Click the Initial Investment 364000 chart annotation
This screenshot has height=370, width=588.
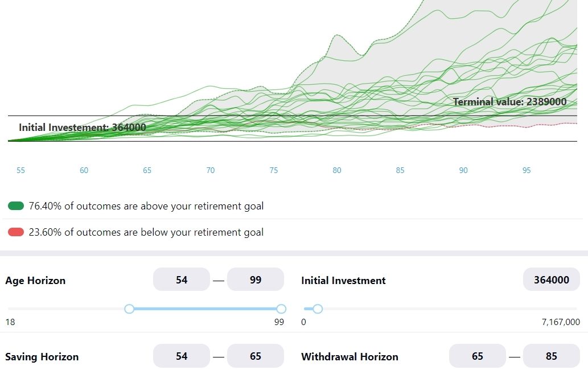[x=83, y=128]
